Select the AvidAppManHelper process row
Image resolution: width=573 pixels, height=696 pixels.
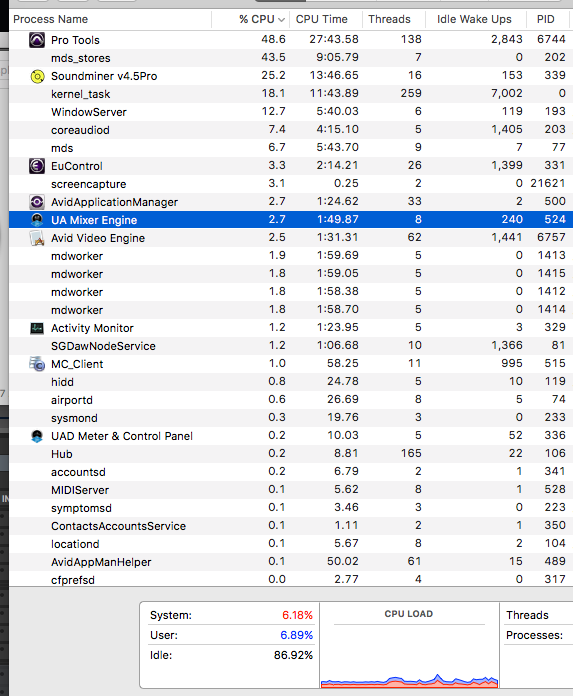tap(291, 562)
